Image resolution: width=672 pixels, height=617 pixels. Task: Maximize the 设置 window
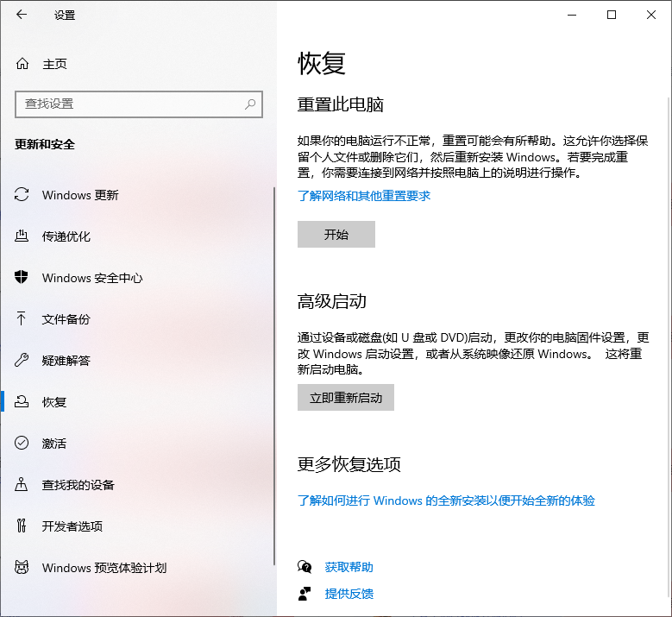612,15
